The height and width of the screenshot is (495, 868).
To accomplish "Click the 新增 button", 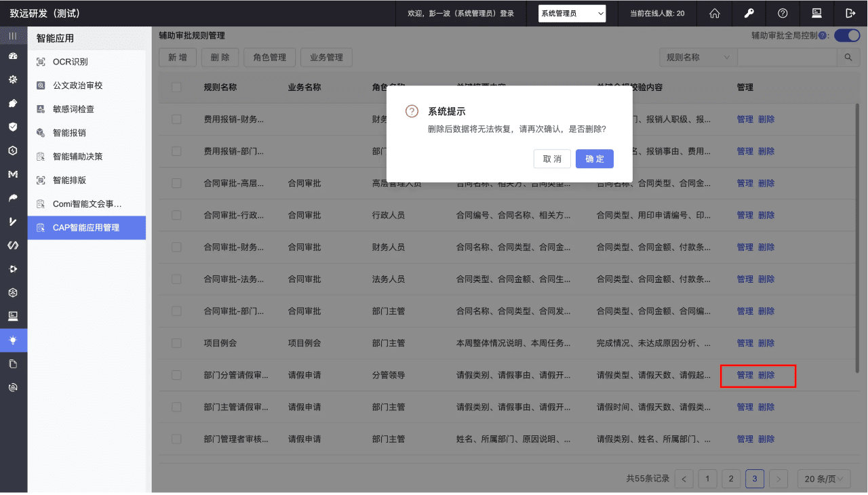I will coord(178,58).
